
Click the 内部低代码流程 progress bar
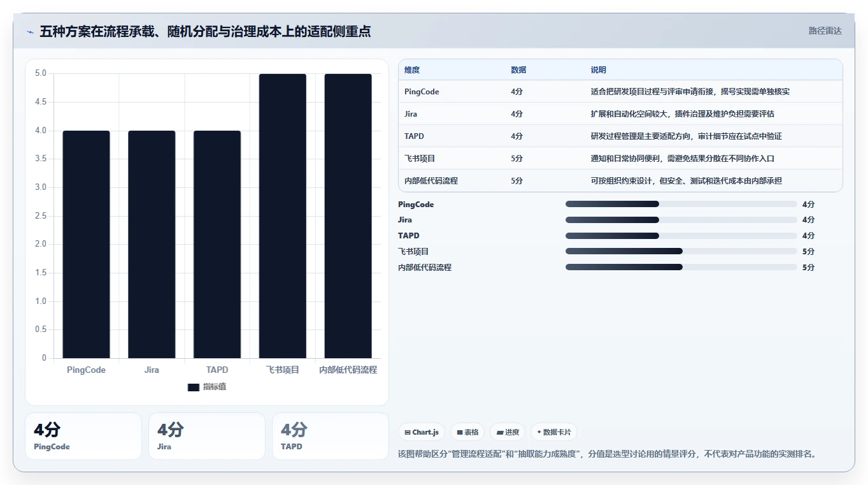[x=681, y=267]
